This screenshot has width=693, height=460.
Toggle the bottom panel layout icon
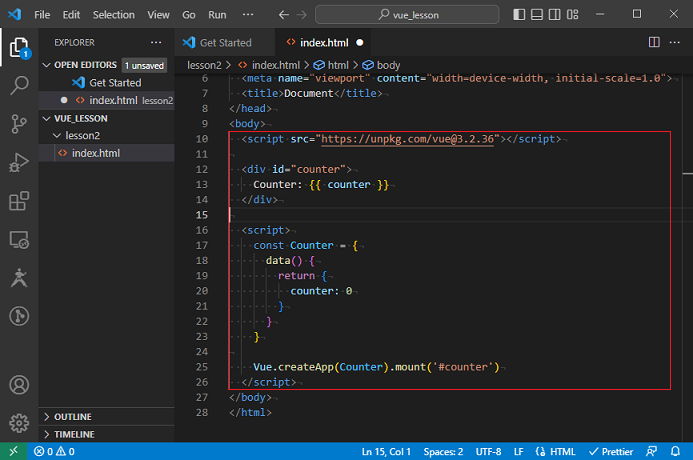click(537, 15)
